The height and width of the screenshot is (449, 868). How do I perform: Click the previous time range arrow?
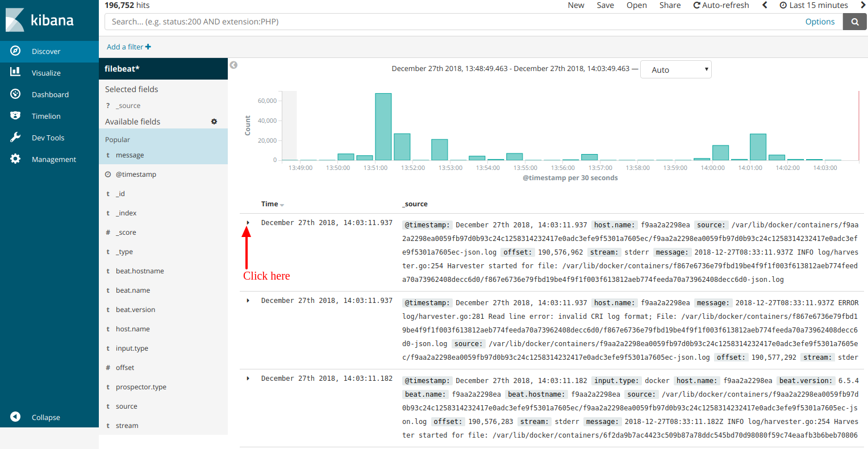[x=765, y=5]
